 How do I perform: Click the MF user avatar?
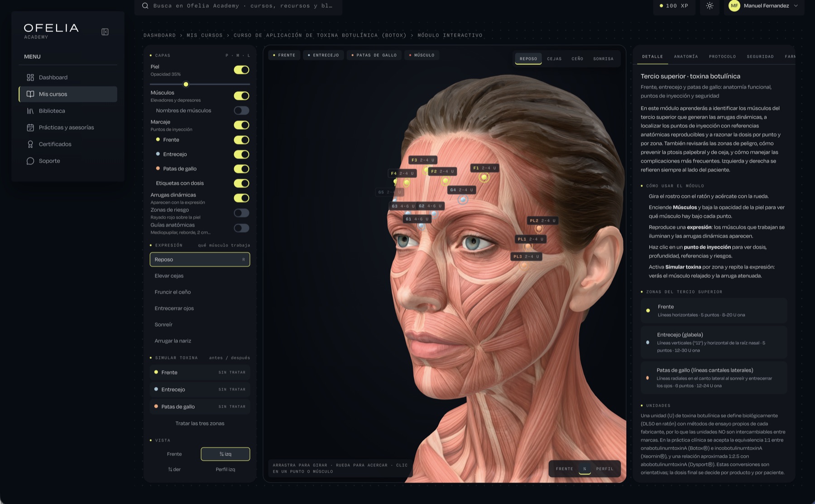coord(734,6)
